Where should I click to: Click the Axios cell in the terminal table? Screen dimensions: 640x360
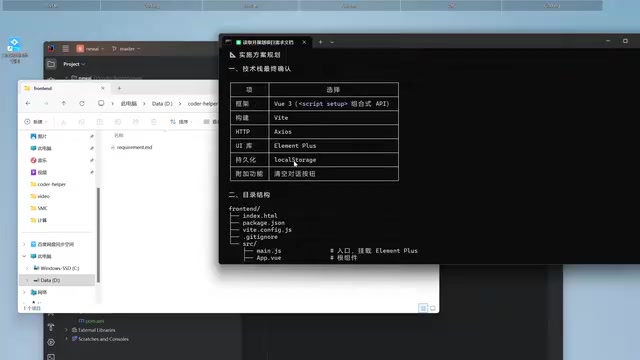(333, 131)
